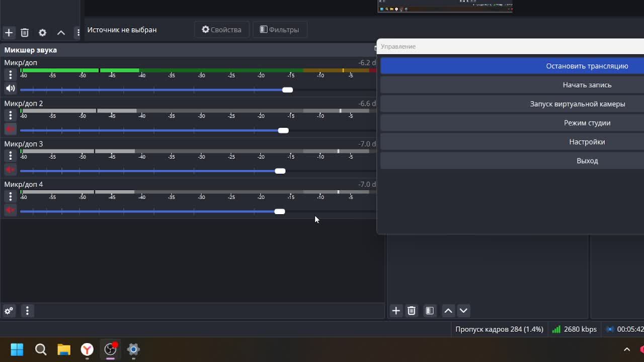Image resolution: width=644 pixels, height=362 pixels.
Task: Click the filters icon next to the bottom trash icon
Action: tap(430, 311)
